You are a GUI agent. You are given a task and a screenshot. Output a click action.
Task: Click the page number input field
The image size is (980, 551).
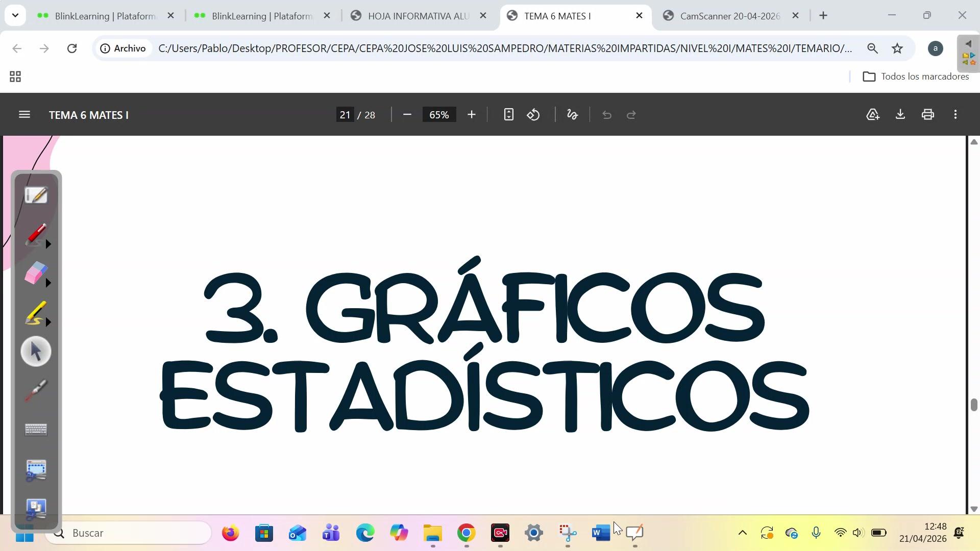[345, 115]
